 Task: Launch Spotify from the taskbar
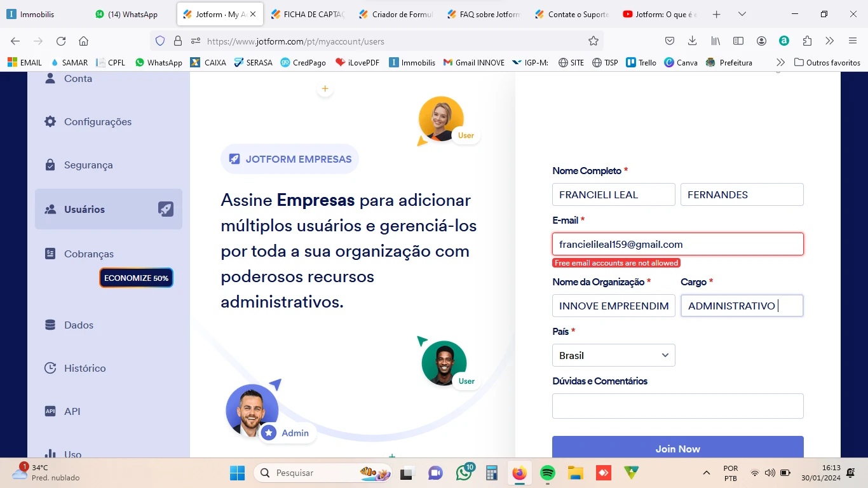(547, 473)
